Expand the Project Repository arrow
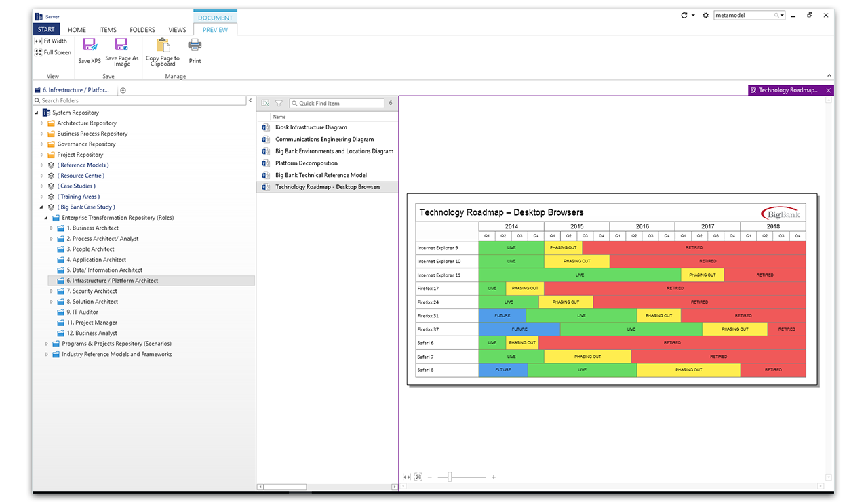Image resolution: width=868 pixels, height=503 pixels. click(x=42, y=155)
